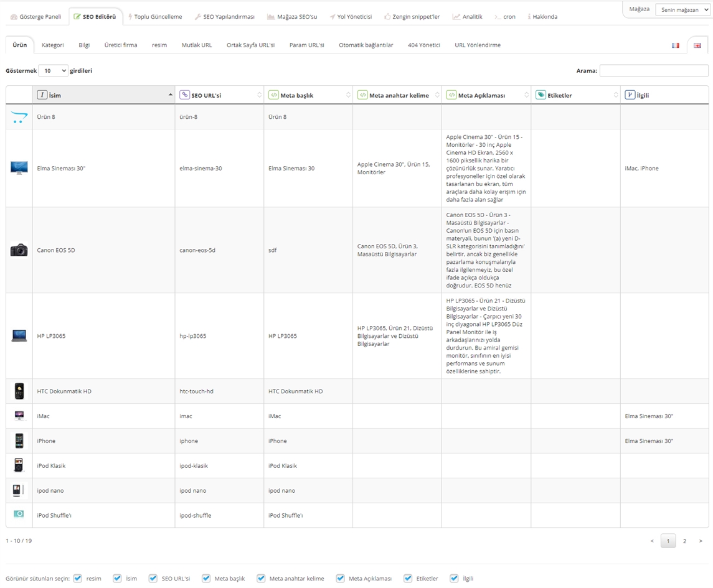Image resolution: width=713 pixels, height=588 pixels.
Task: Select the resim sub-tab
Action: (159, 45)
